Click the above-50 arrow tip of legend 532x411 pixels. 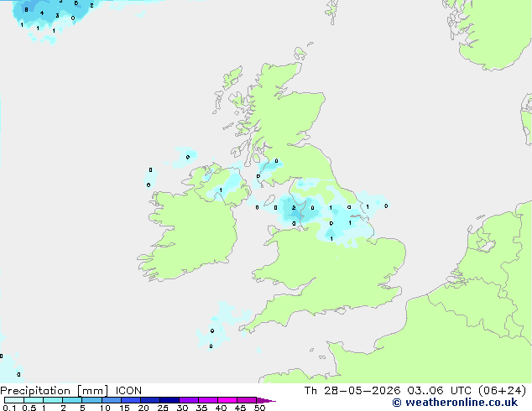click(x=266, y=400)
